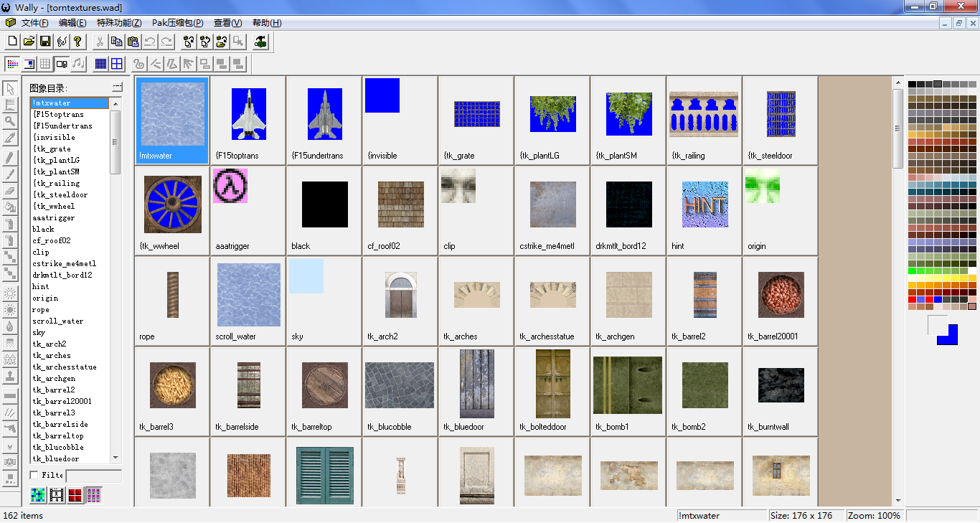The height and width of the screenshot is (523, 980).
Task: Select the {tk_wwheel wheel thumbnail
Action: pyautogui.click(x=172, y=210)
